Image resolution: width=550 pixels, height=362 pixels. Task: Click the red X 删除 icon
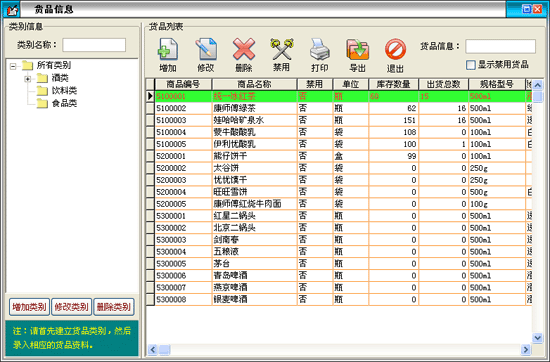(x=244, y=49)
